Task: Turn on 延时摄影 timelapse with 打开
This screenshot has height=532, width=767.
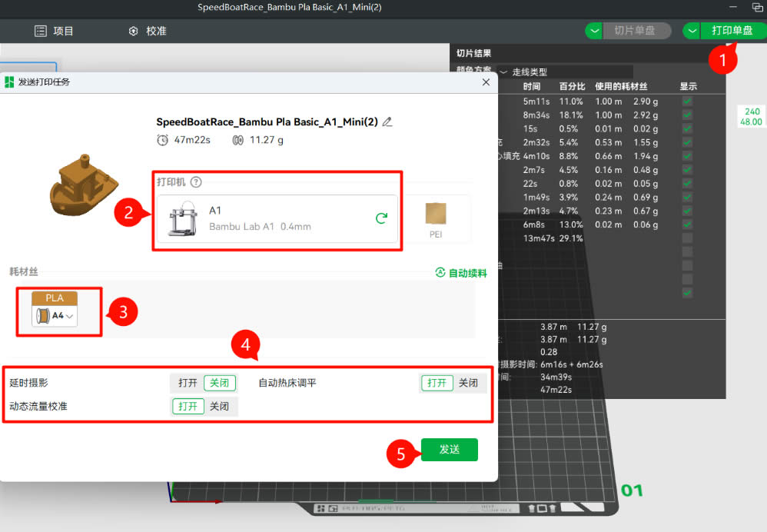Action: (x=188, y=383)
